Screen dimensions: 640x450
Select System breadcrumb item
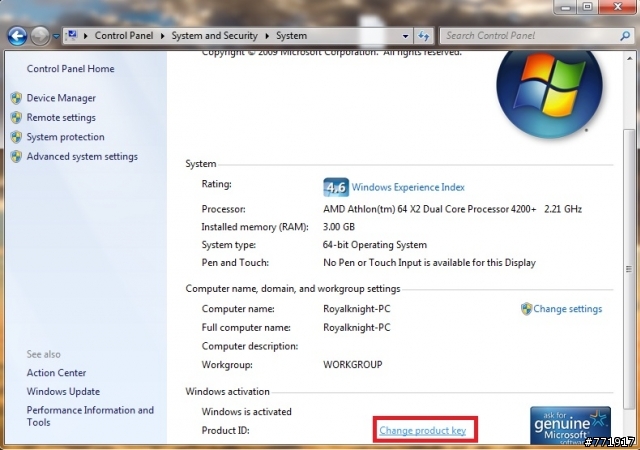pos(291,36)
